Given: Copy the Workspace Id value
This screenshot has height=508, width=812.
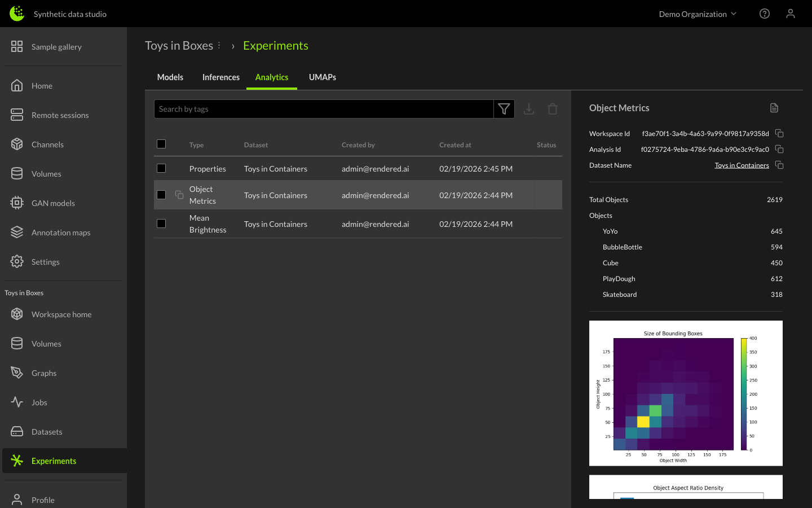Looking at the screenshot, I should [x=779, y=134].
